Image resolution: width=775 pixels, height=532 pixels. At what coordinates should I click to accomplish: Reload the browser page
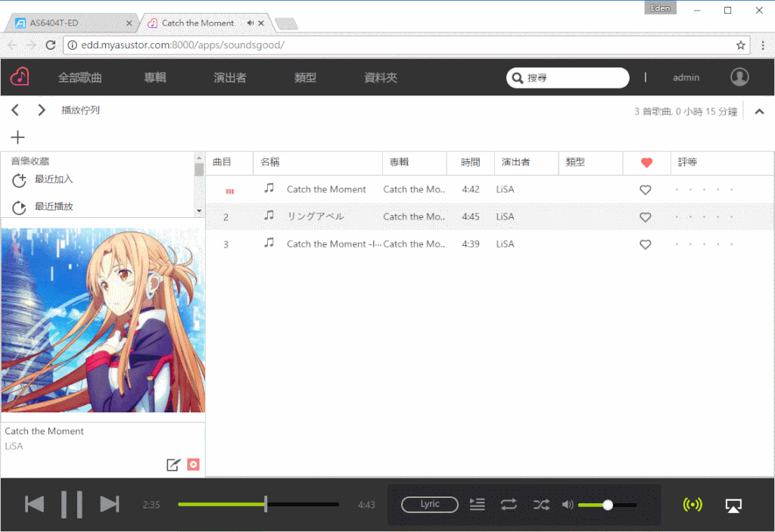pos(51,45)
